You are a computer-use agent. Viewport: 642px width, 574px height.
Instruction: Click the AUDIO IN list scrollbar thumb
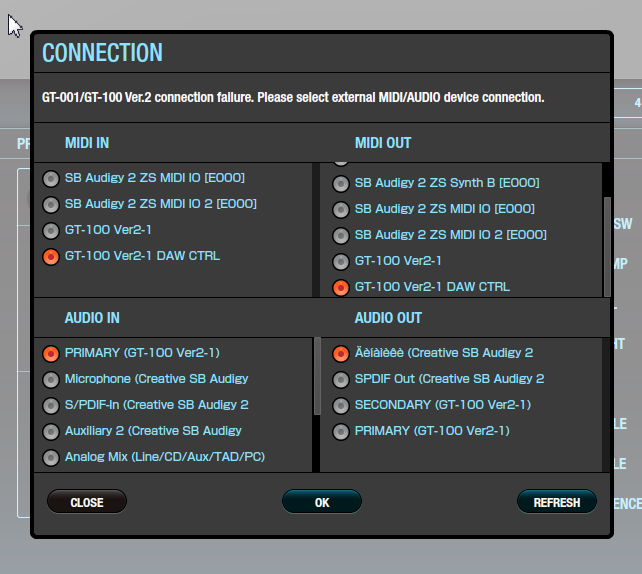tap(317, 376)
